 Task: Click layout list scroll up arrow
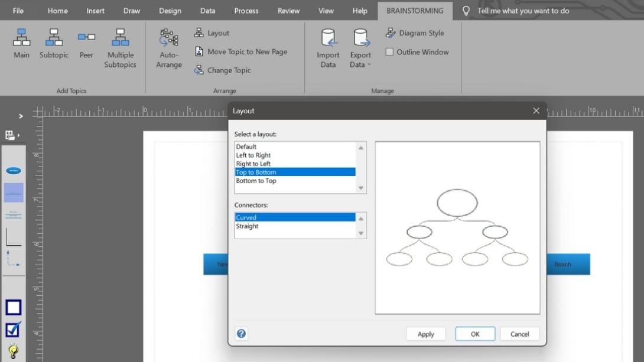click(361, 148)
